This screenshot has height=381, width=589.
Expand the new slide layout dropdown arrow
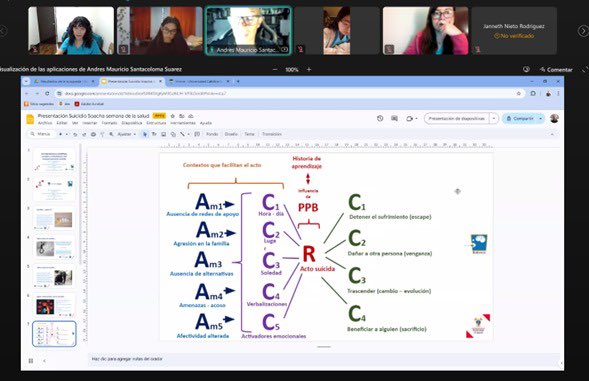[x=66, y=134]
